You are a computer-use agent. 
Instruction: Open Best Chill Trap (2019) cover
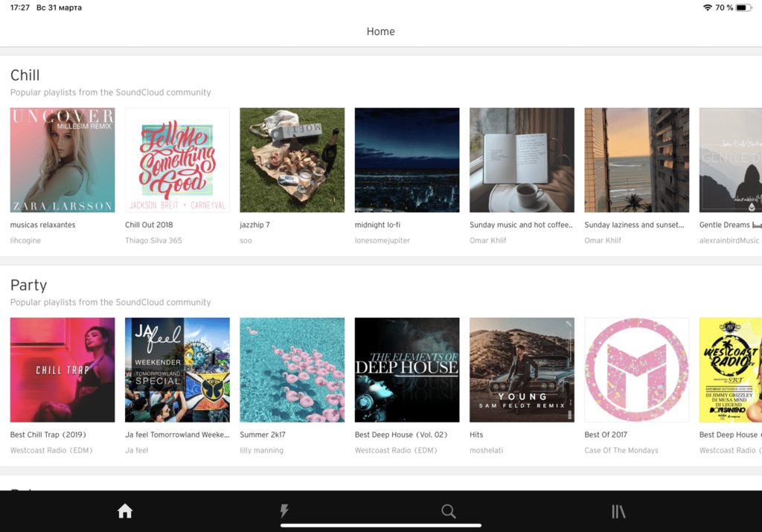63,370
